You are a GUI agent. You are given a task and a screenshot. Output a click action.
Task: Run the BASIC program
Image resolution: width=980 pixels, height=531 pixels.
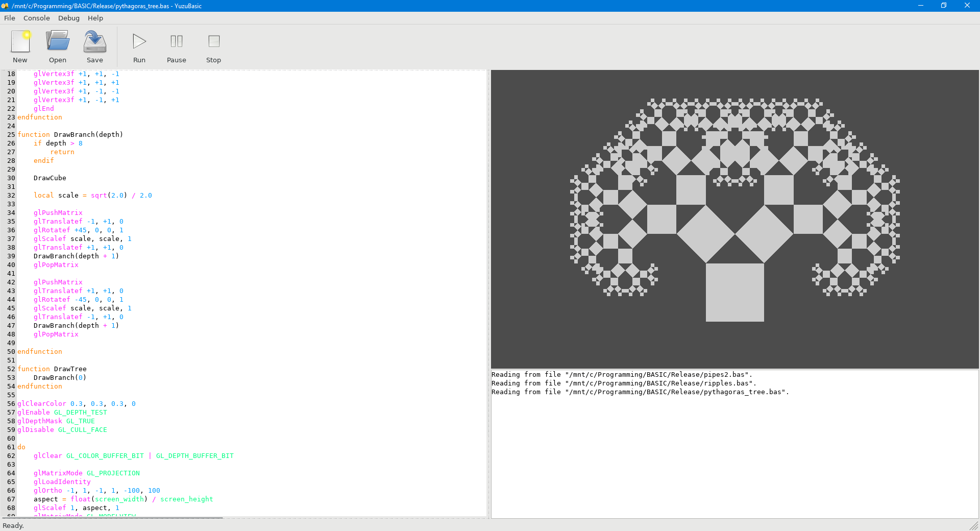click(139, 46)
